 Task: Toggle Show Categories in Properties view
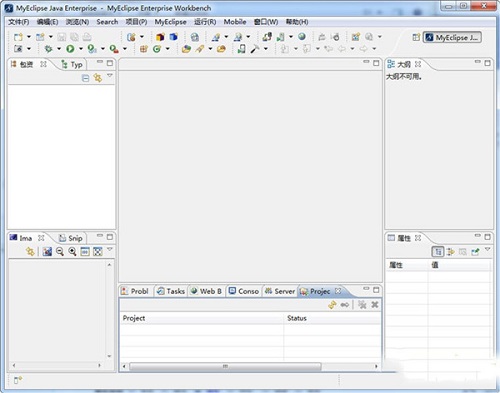[438, 252]
